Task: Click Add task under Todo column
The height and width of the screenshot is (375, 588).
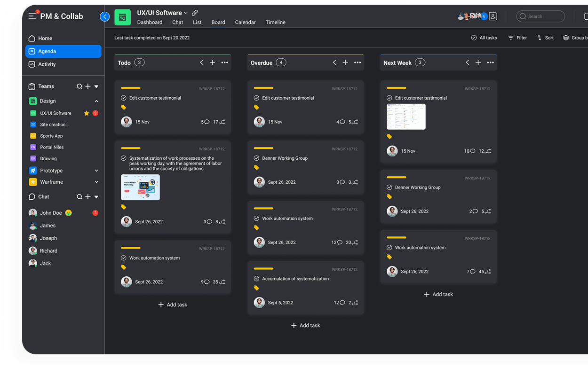Action: [x=173, y=305]
